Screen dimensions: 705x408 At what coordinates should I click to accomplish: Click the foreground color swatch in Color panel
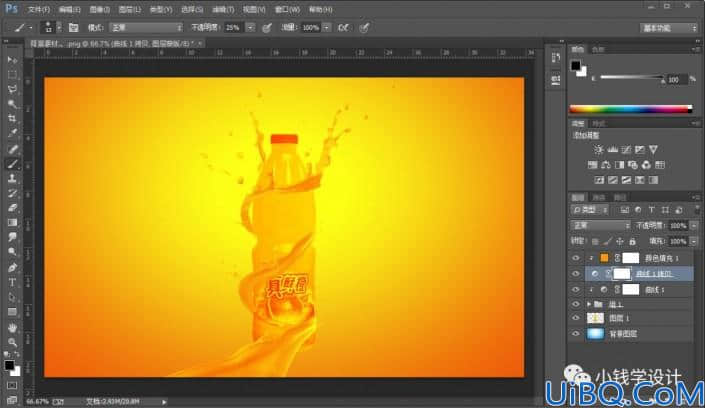576,66
